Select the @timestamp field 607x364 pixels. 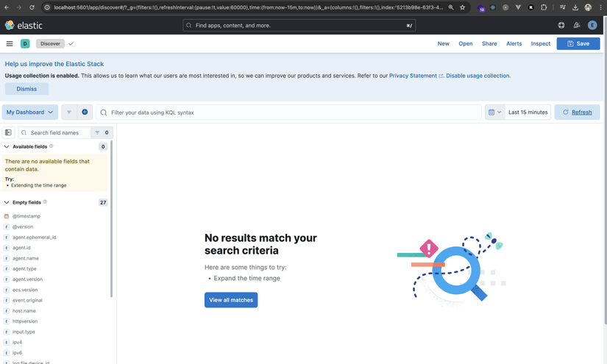pyautogui.click(x=26, y=216)
